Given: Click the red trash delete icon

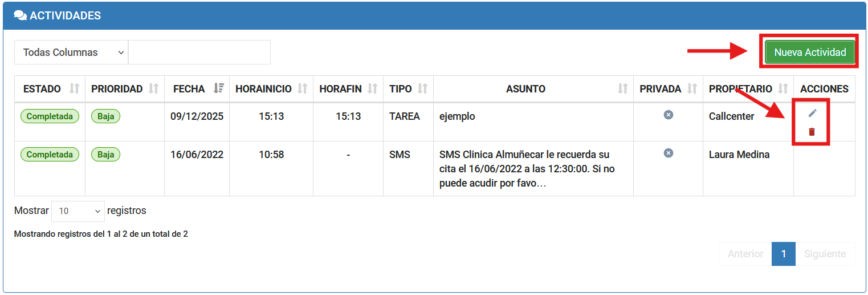Looking at the screenshot, I should (812, 132).
